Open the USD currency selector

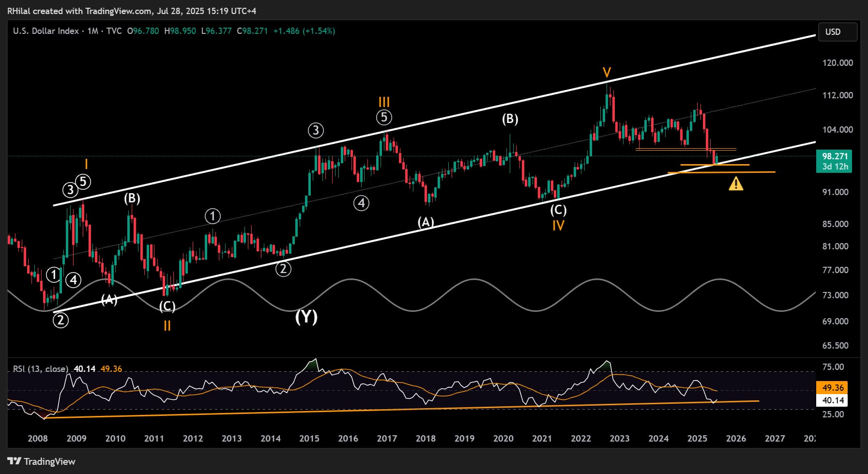point(837,32)
